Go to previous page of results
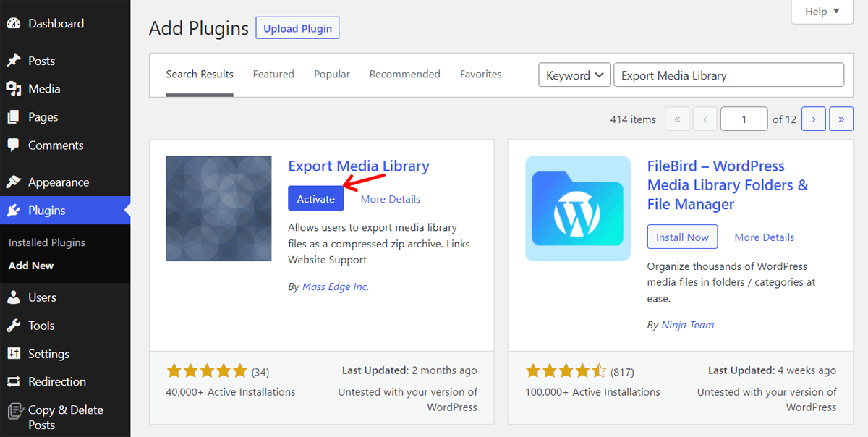 [705, 119]
